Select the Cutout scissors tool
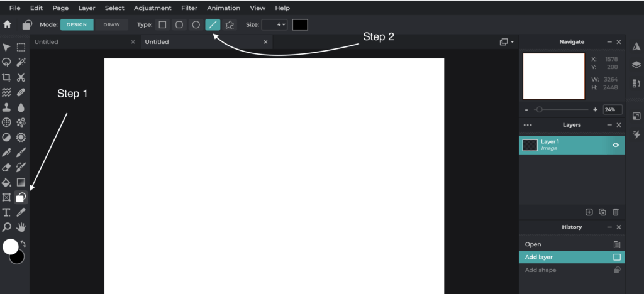 pos(21,77)
